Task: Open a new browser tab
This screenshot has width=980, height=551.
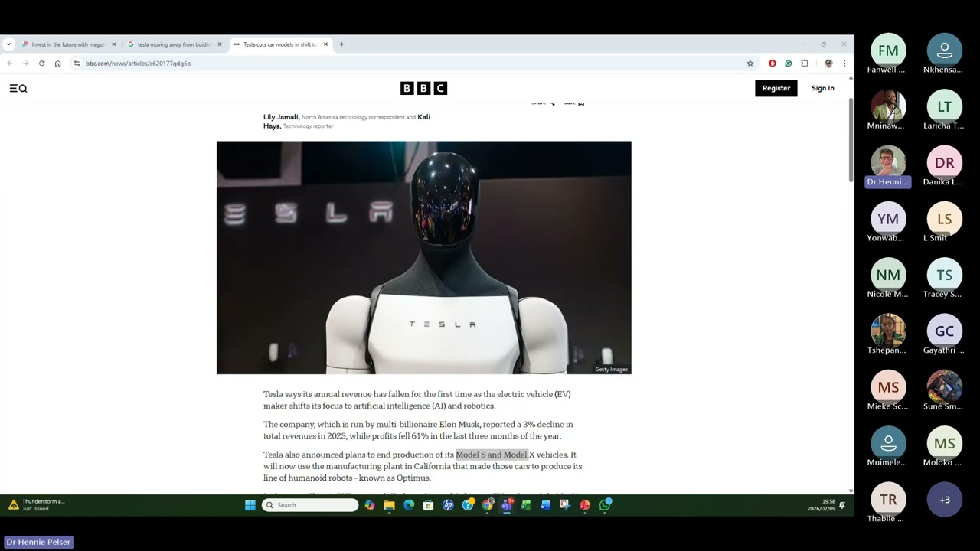Action: 341,44
